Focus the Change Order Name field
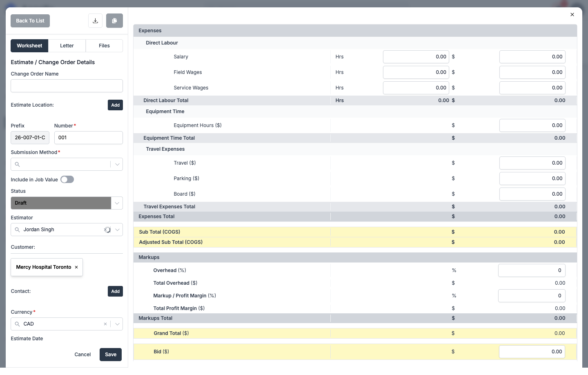 [x=67, y=86]
